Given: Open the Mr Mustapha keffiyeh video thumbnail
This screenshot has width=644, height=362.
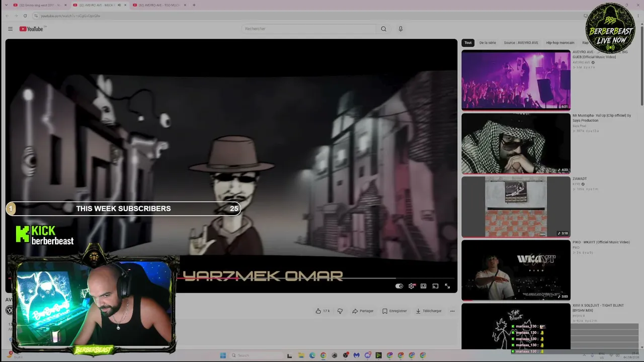Looking at the screenshot, I should [x=516, y=143].
